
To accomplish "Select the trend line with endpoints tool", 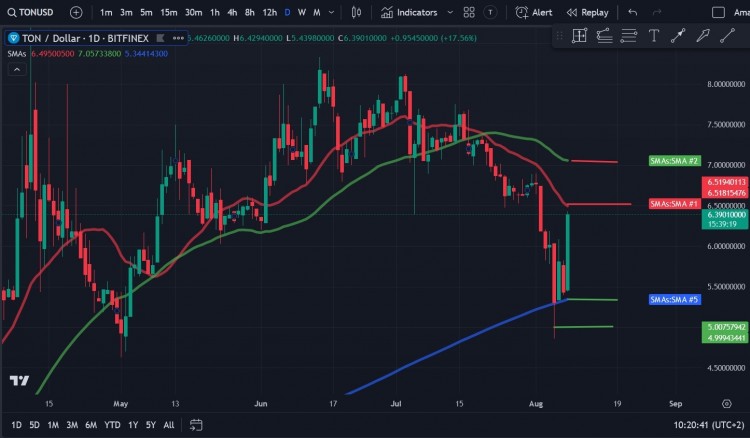I will [x=678, y=36].
